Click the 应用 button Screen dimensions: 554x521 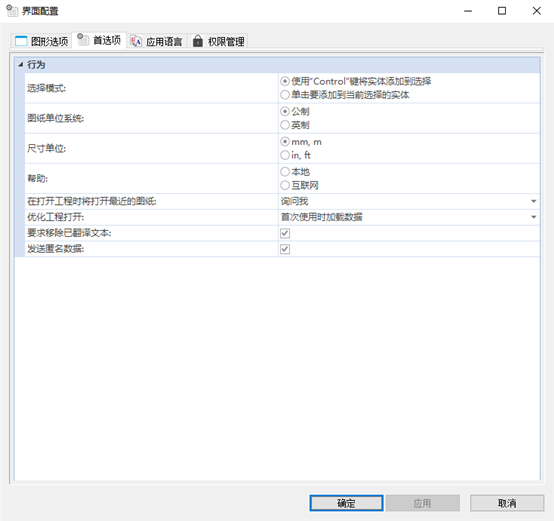click(423, 503)
